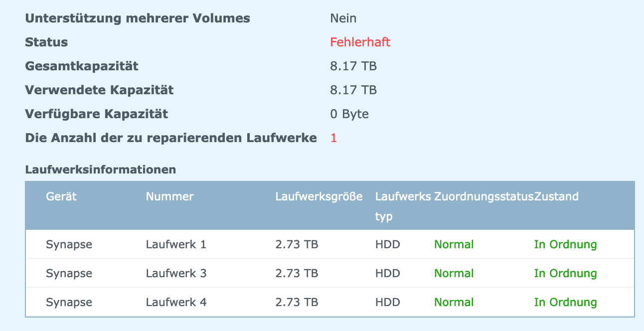Click the red repair drive count 1

coord(333,138)
